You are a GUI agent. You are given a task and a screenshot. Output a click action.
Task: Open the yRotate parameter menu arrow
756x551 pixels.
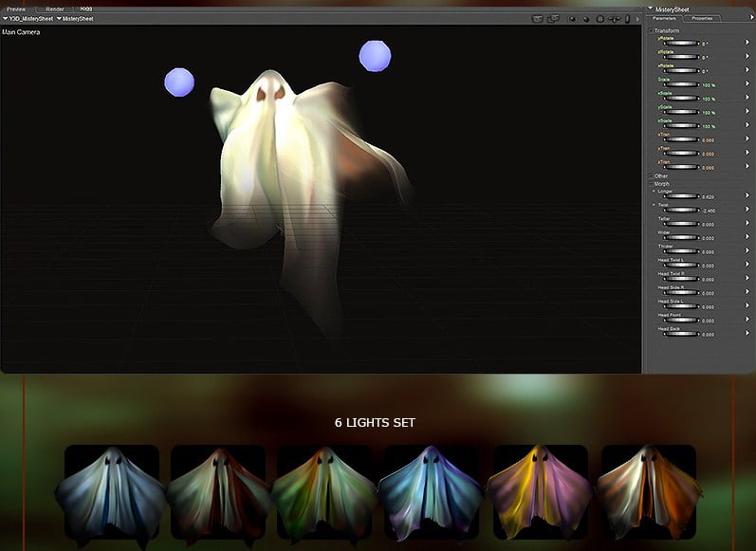point(747,43)
